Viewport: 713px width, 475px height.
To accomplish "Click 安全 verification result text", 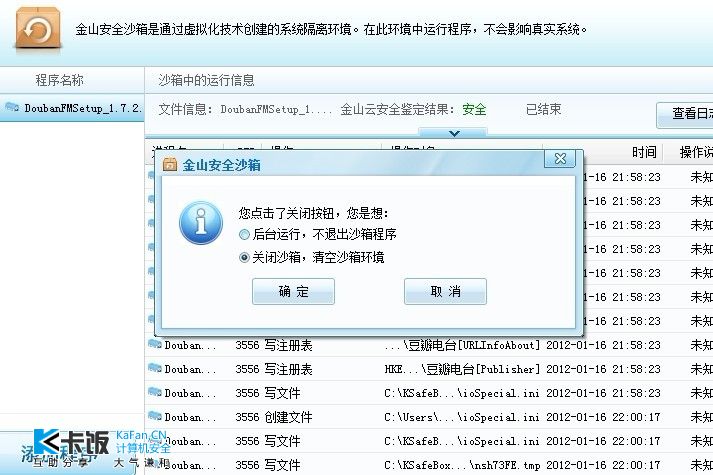I will (474, 110).
